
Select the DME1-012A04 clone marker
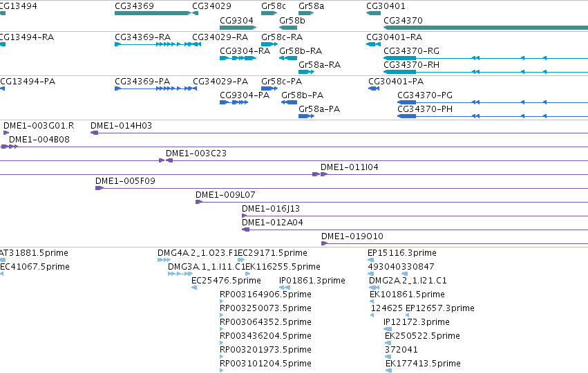(245, 230)
